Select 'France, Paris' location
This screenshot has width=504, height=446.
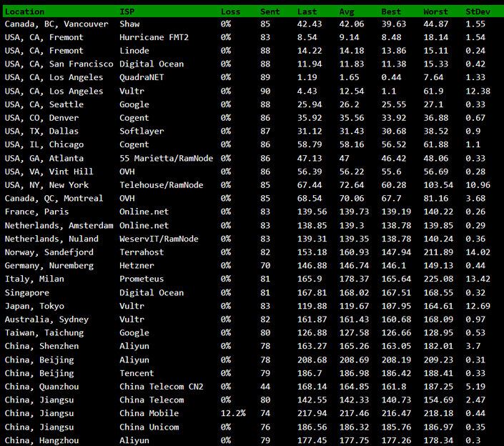pyautogui.click(x=36, y=212)
